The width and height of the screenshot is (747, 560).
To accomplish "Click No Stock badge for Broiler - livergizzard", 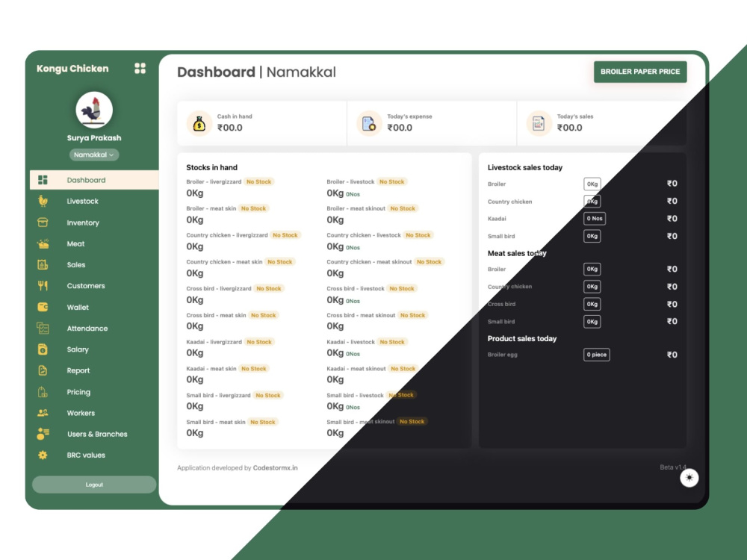I will point(258,181).
